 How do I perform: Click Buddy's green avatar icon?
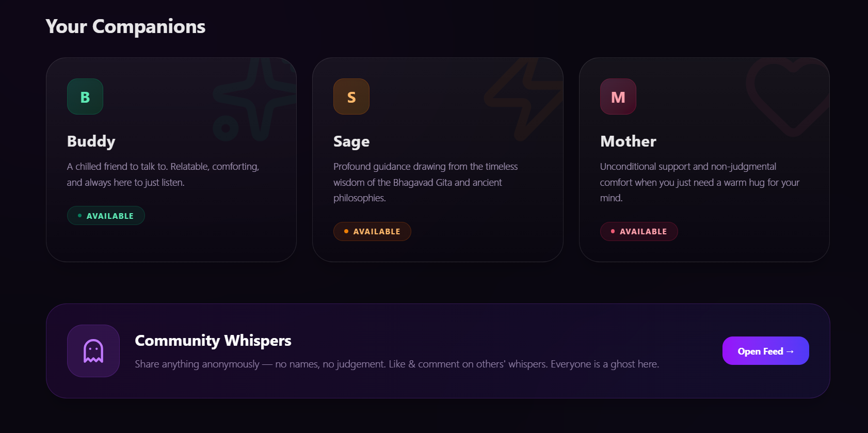click(x=85, y=96)
